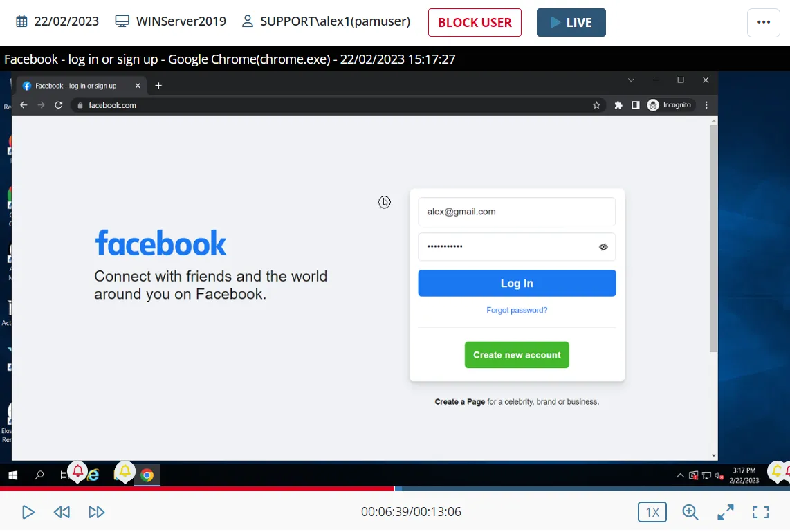Click the Create new account button
This screenshot has height=532, width=790.
point(517,355)
